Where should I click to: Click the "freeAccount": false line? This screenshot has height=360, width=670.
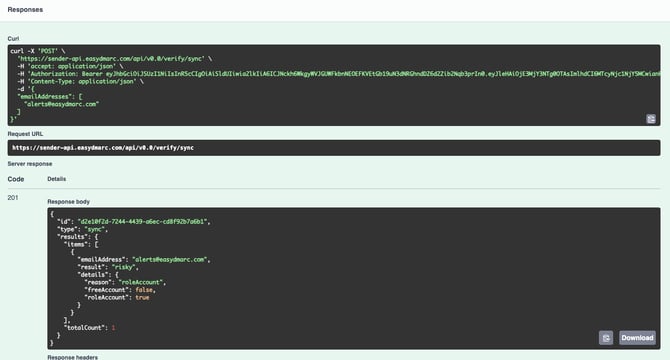click(x=120, y=290)
